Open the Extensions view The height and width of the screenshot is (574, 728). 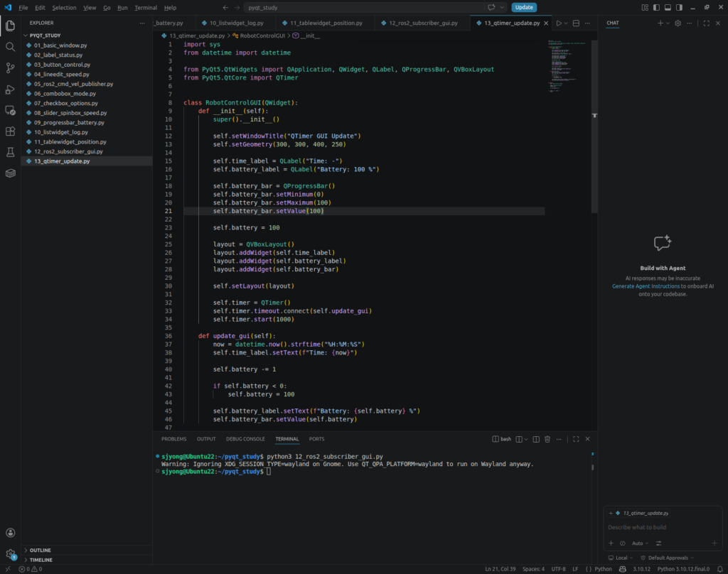tap(10, 131)
